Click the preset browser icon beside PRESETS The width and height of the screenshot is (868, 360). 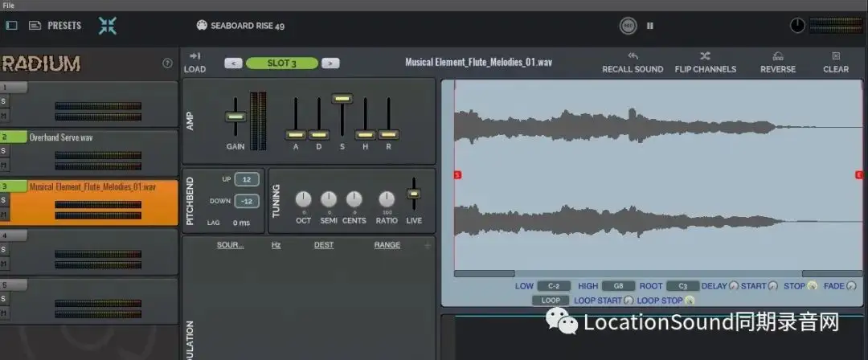(35, 26)
